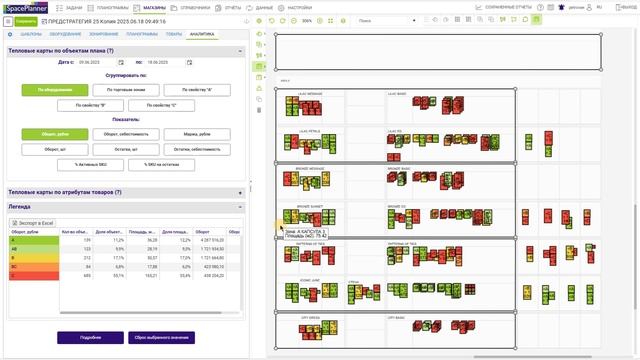Click the download icon right of the document title
This screenshot has width=640, height=360.
pyautogui.click(x=246, y=22)
